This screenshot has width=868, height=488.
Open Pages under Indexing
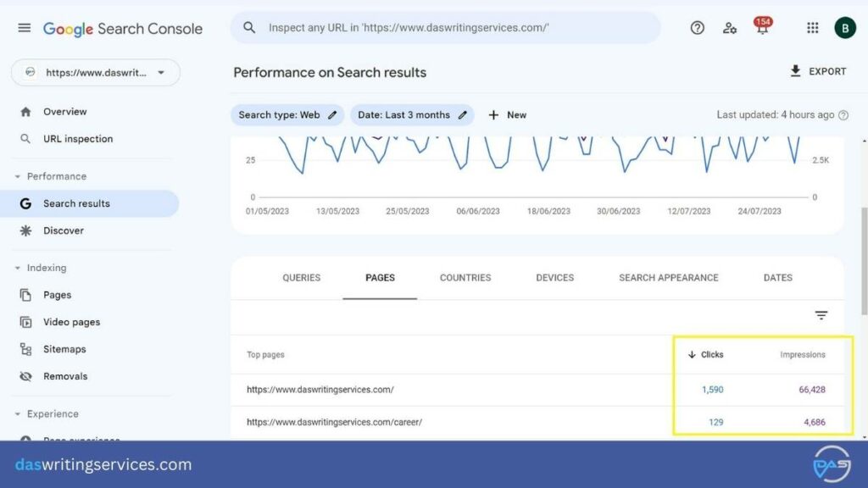pyautogui.click(x=58, y=295)
